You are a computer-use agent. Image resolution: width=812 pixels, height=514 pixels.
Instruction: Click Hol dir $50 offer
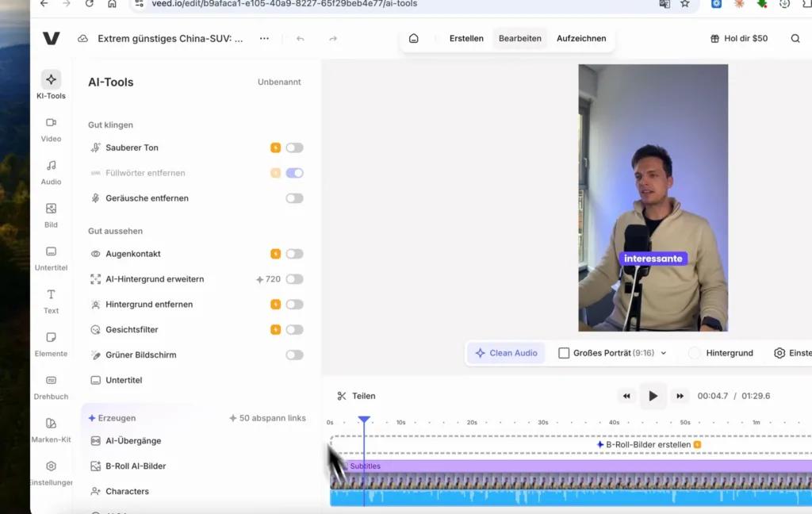739,38
